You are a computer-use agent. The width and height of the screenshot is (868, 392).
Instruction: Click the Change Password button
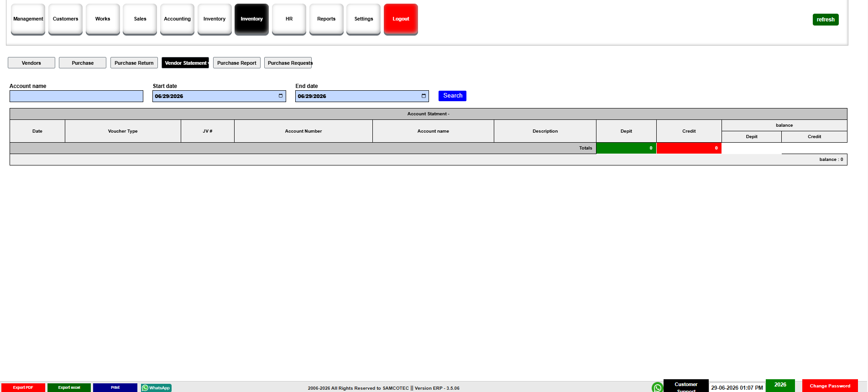830,386
